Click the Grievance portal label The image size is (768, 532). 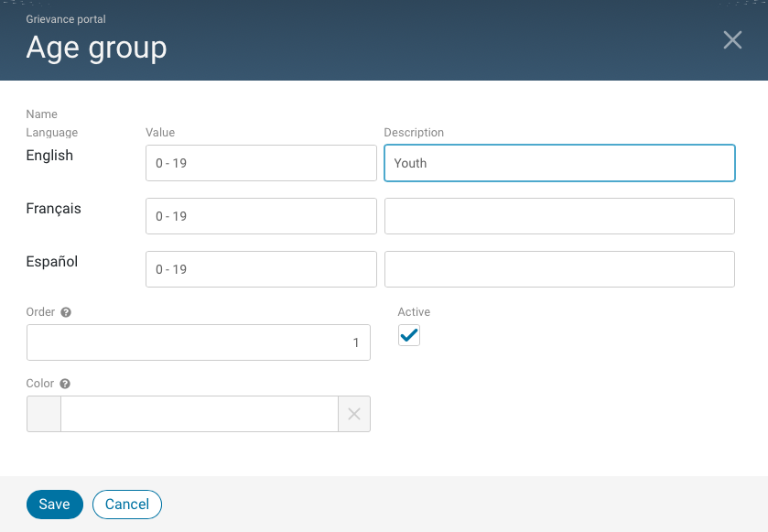point(65,18)
